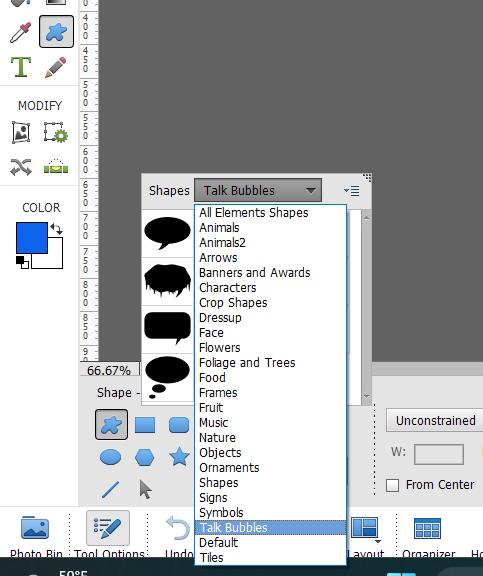
Task: Pick the rounded rectangle speech bubble thumbnail
Action: (167, 329)
